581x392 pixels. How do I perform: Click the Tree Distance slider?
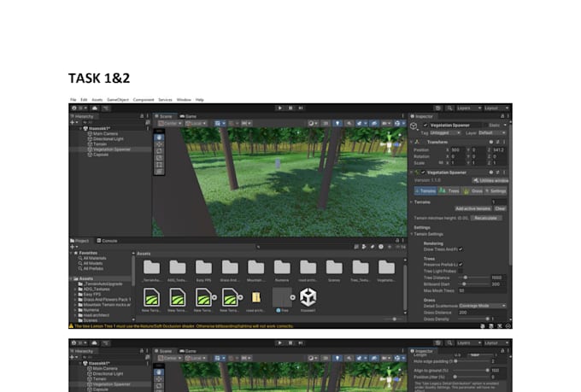click(x=474, y=278)
